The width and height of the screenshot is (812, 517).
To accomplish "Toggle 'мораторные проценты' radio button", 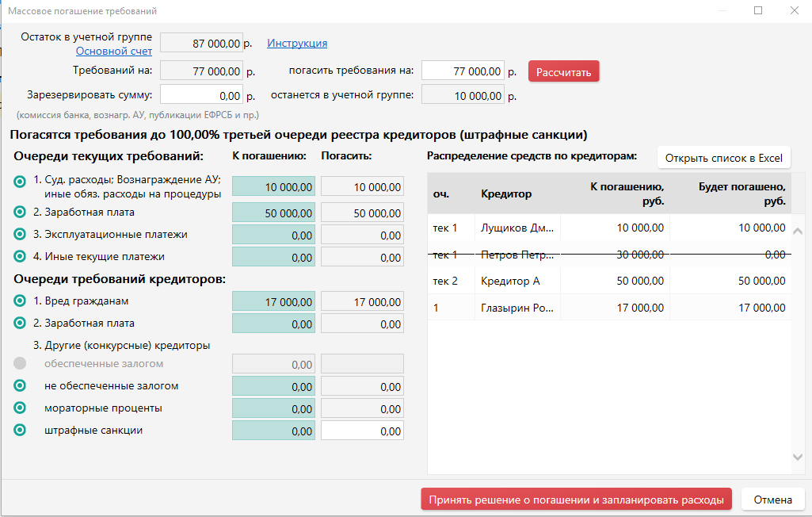I will 20,408.
